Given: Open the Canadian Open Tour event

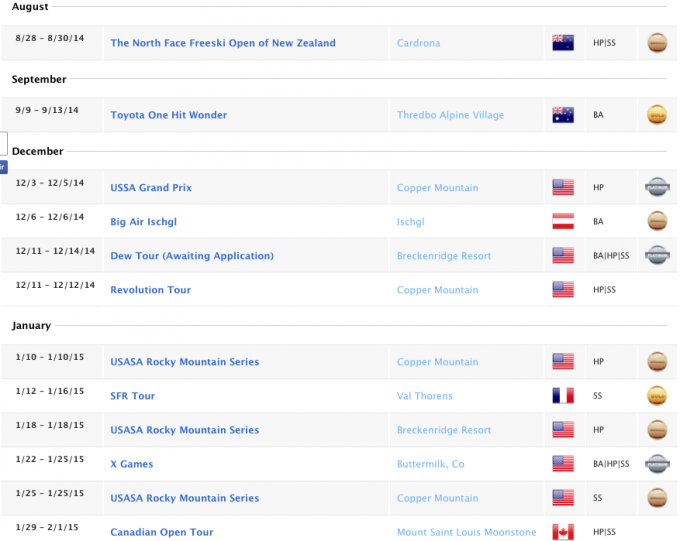Looking at the screenshot, I should click(161, 532).
